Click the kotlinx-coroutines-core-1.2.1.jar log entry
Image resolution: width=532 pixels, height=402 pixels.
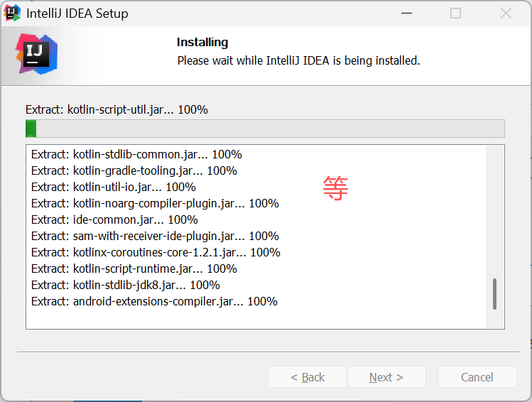point(156,252)
